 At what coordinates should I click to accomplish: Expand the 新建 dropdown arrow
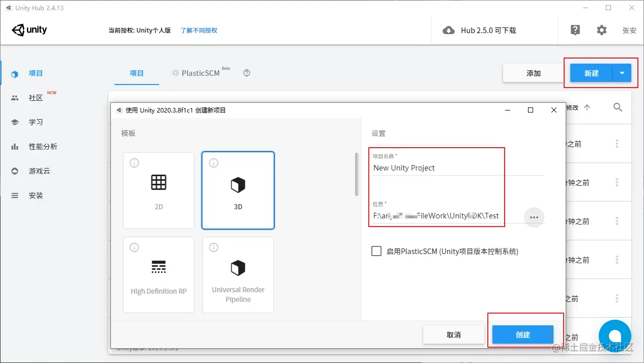622,73
